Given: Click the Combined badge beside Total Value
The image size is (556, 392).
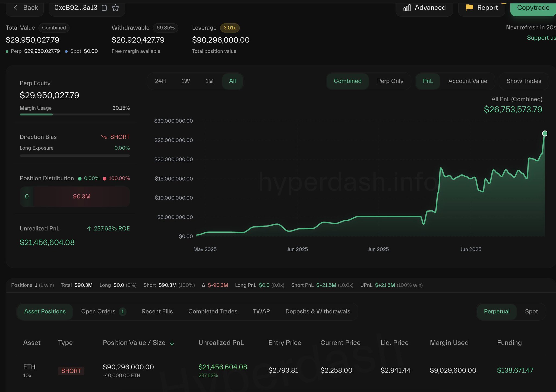Looking at the screenshot, I should click(x=54, y=28).
